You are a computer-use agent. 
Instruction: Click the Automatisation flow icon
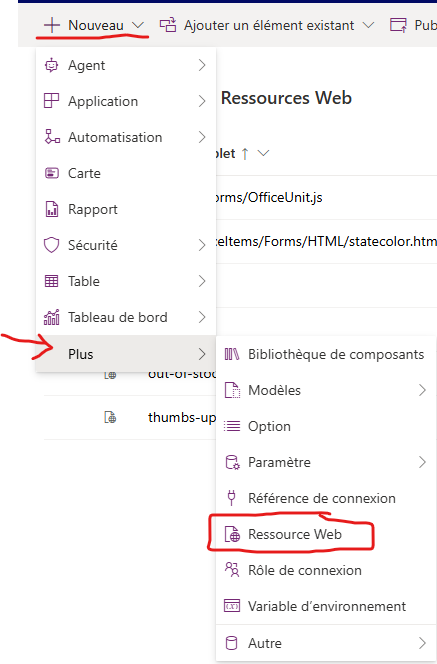click(52, 137)
